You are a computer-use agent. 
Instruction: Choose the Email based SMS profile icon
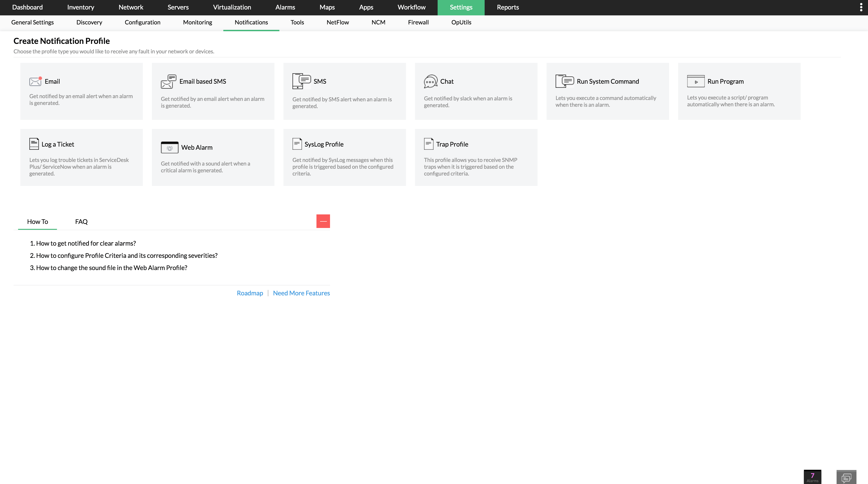[x=168, y=81]
